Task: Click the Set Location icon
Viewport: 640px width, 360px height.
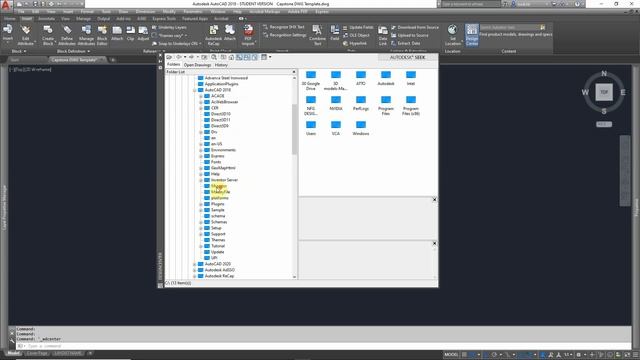Action: (x=452, y=35)
